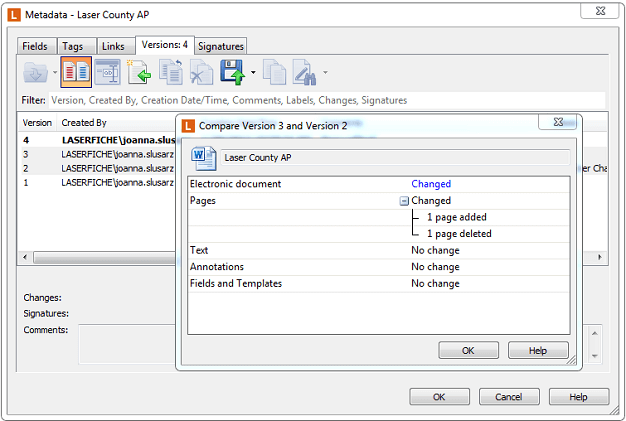Click the promote version documents icon
Image resolution: width=626 pixels, height=421 pixels.
(x=171, y=72)
